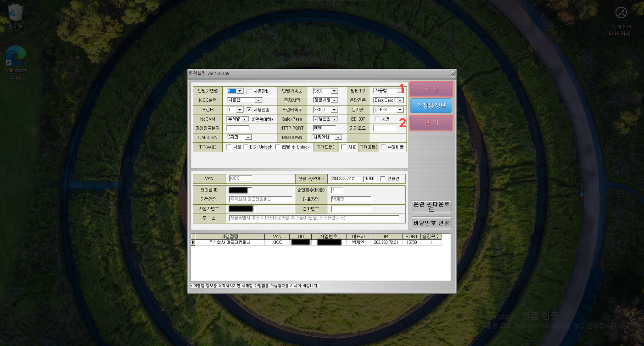644x346 pixels.
Task: Toggle the 대기 Unlock checkbox
Action: pos(246,147)
